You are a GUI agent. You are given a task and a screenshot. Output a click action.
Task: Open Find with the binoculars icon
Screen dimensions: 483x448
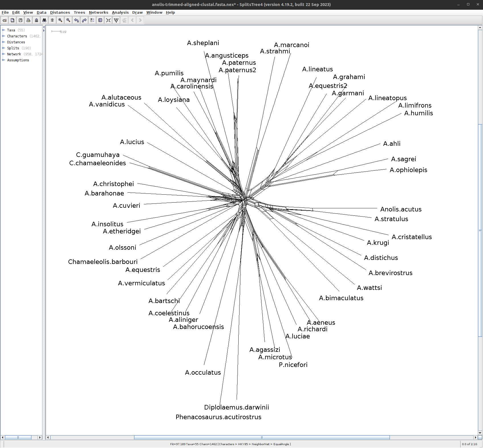(44, 20)
